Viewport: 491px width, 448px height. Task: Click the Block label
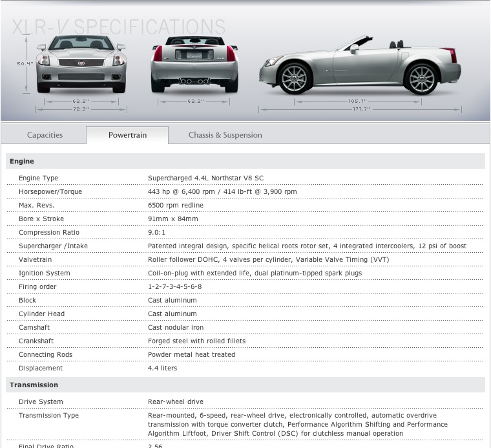(x=27, y=300)
